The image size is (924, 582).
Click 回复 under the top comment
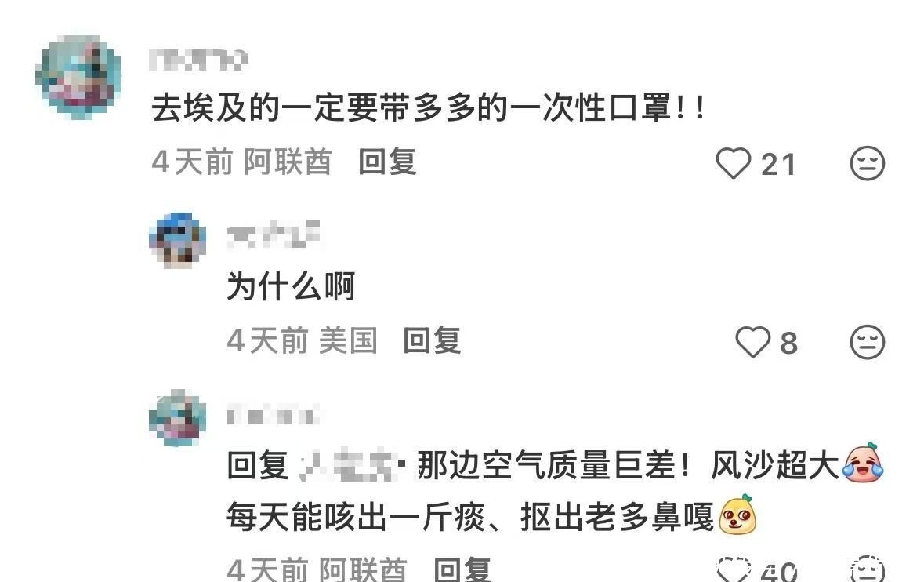coord(388,162)
